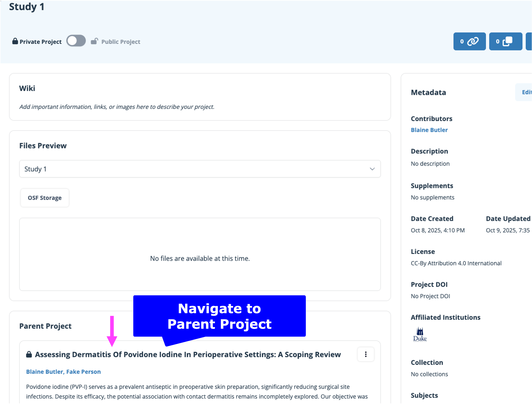Open the three-dot menu on parent project
The width and height of the screenshot is (532, 404).
click(366, 354)
